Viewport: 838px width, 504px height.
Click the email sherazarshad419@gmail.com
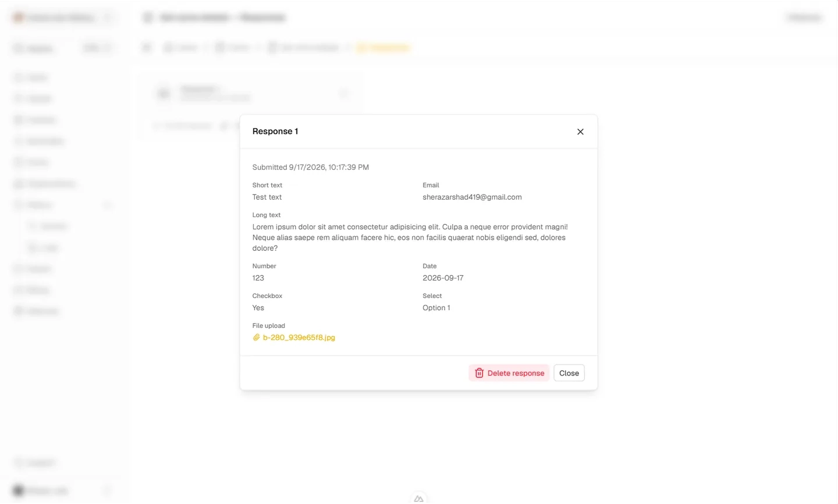472,197
